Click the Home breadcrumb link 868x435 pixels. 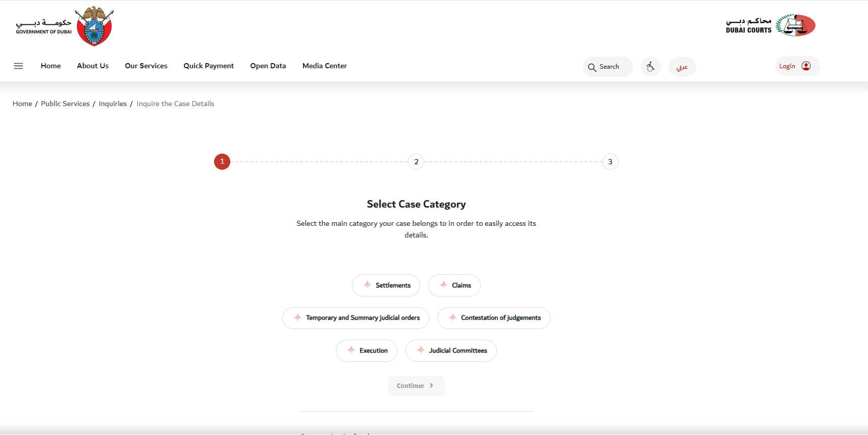[x=22, y=104]
